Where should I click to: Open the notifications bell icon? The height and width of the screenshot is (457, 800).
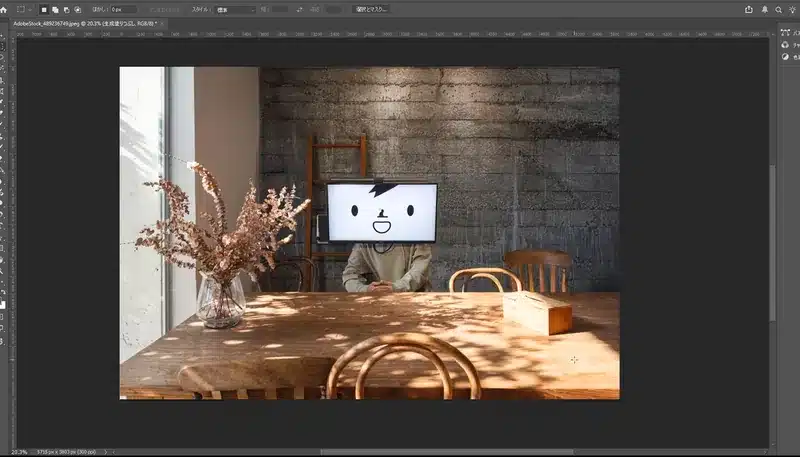[x=764, y=9]
